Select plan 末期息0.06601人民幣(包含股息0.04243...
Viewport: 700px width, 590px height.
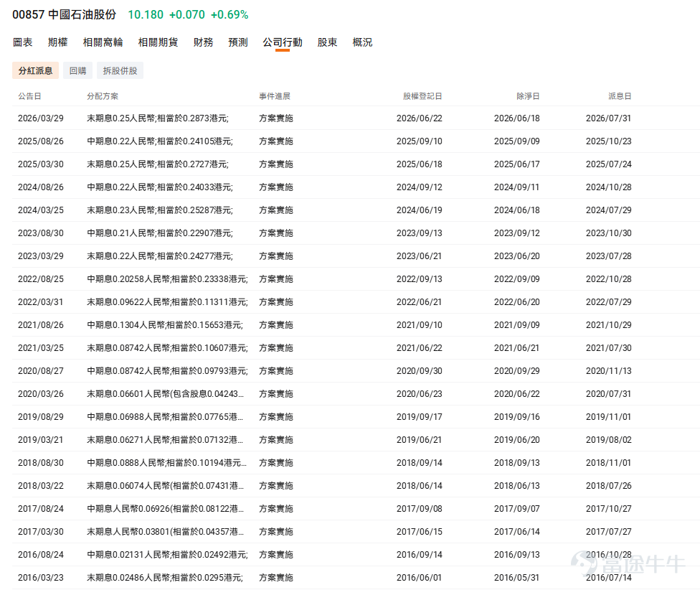click(165, 394)
